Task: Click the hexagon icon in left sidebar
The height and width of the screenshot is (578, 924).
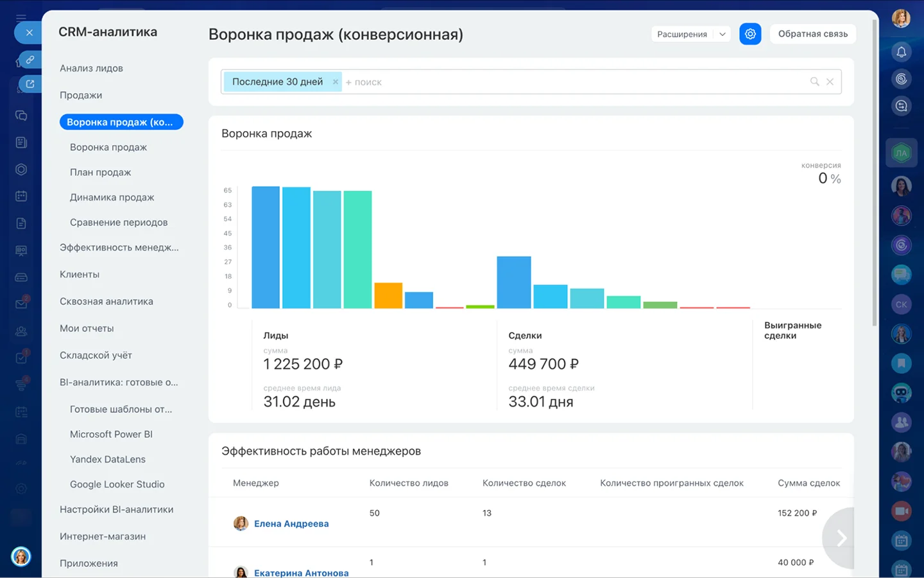Action: [x=21, y=170]
